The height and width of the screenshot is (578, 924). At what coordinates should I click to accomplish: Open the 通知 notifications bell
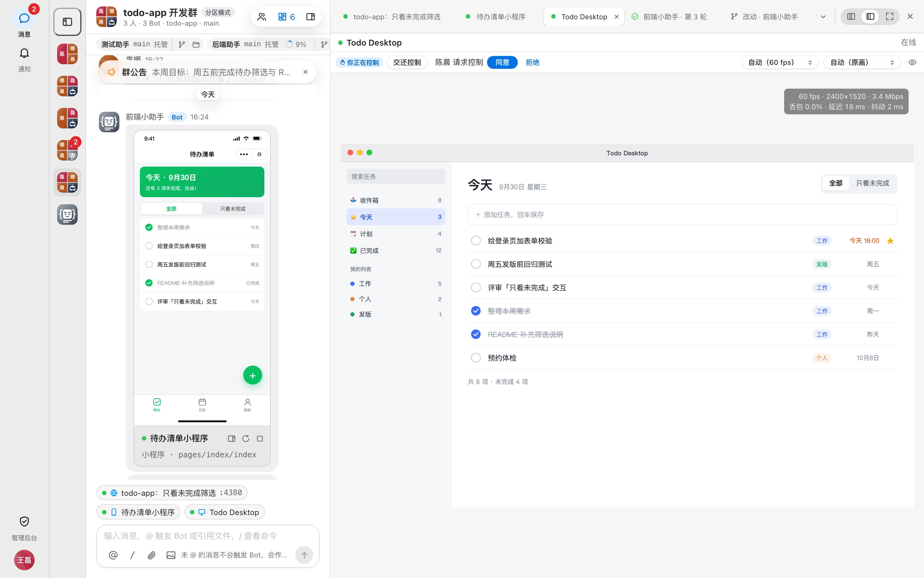coord(24,59)
